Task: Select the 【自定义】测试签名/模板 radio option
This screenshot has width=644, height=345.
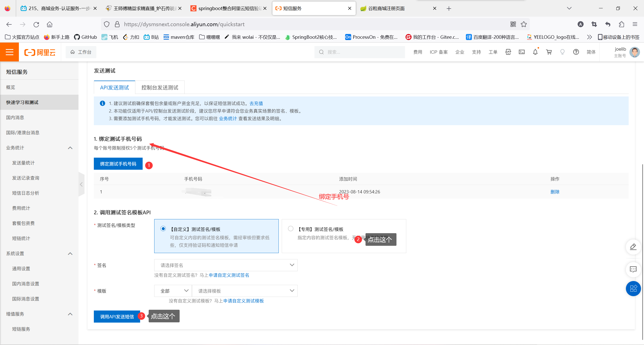Action: (x=163, y=229)
